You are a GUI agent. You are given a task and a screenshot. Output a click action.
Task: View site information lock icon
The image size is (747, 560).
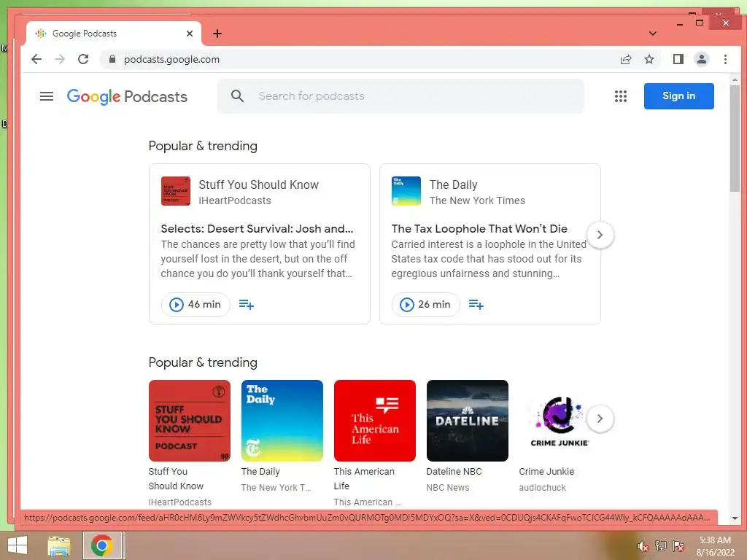(x=112, y=59)
